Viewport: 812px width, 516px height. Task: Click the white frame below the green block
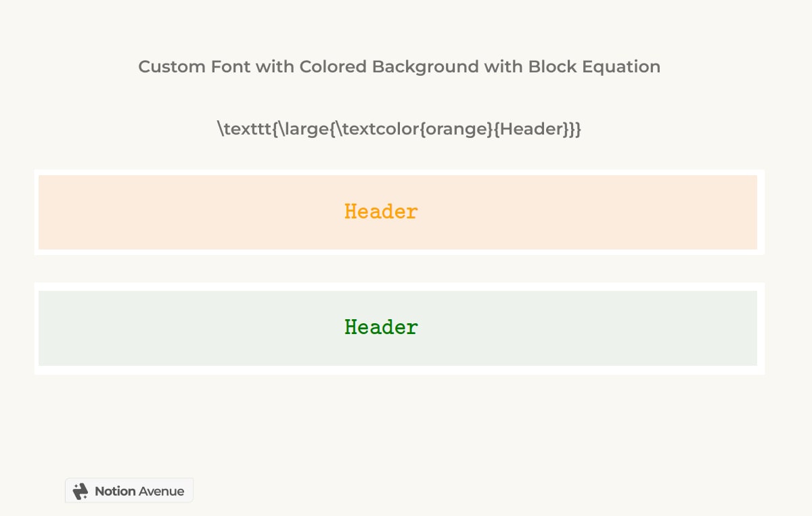[x=399, y=370]
